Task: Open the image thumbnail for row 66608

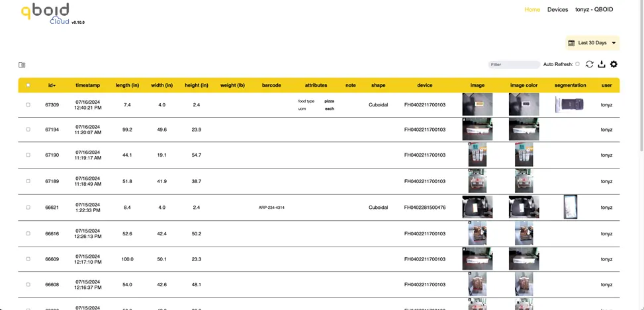Action: click(x=477, y=284)
